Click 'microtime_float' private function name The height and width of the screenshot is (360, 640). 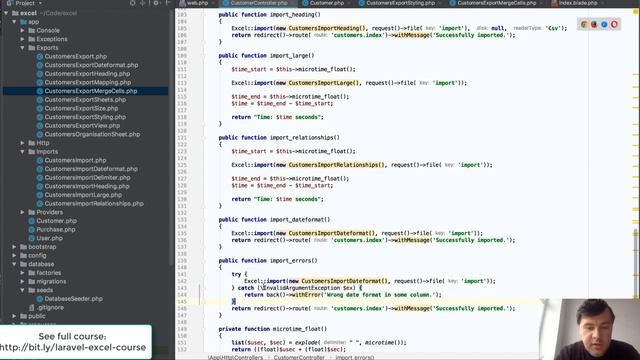pos(297,329)
